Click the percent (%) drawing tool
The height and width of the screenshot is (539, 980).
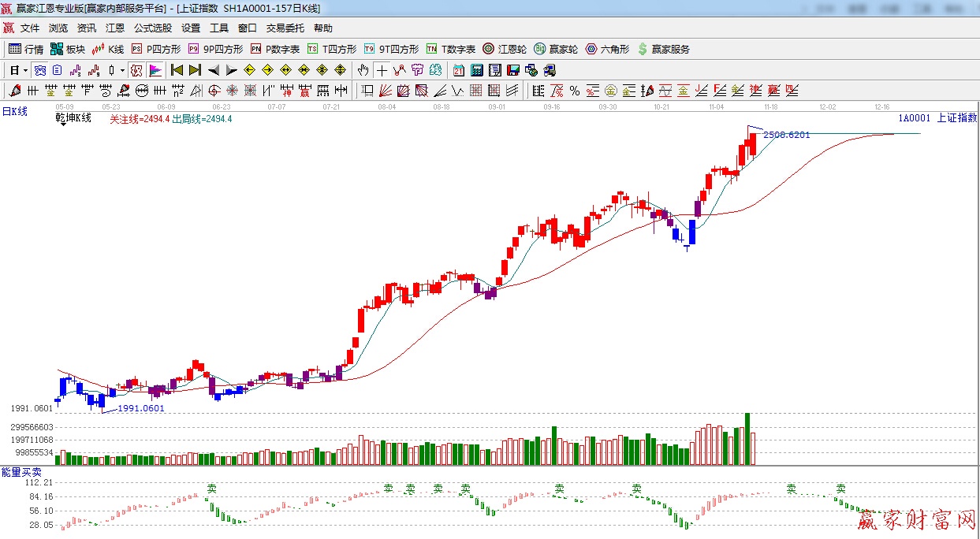[575, 91]
